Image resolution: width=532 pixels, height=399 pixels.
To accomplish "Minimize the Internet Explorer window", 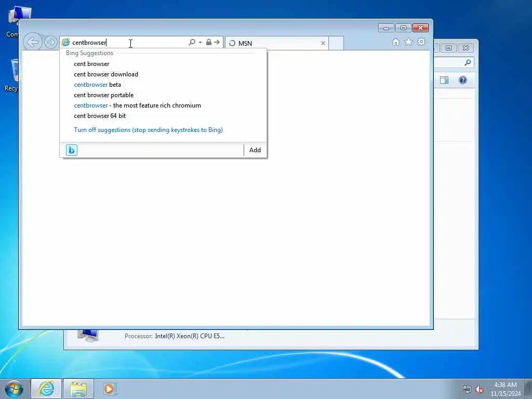I will click(386, 28).
